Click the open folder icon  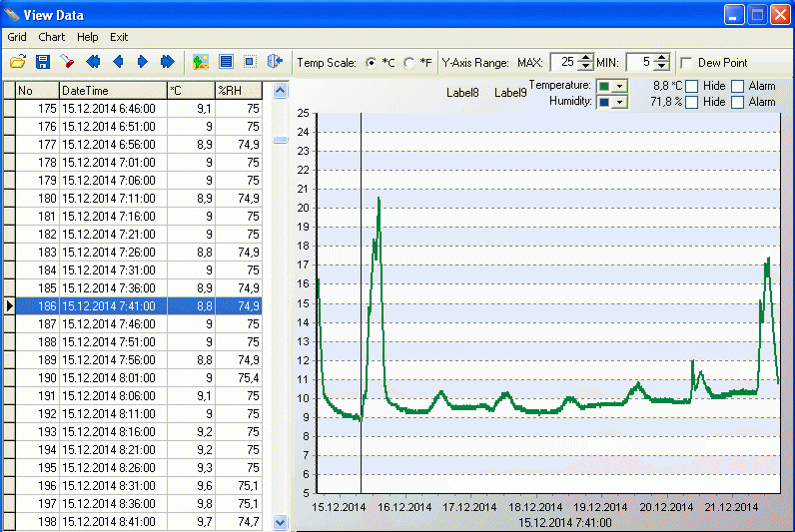click(18, 62)
